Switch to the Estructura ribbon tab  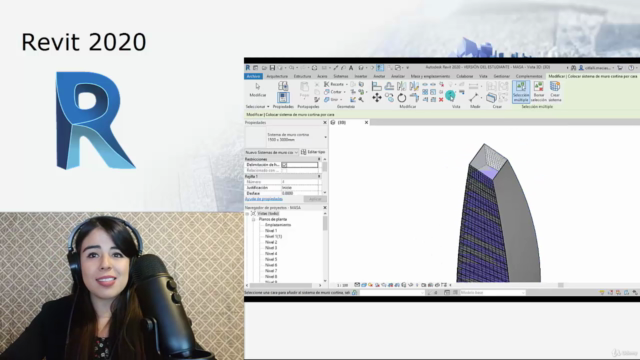point(302,76)
